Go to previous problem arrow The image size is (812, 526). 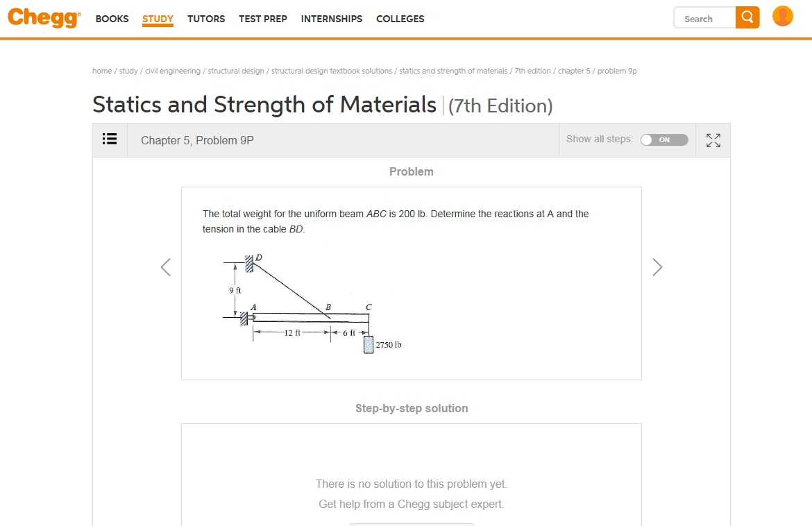tap(166, 267)
